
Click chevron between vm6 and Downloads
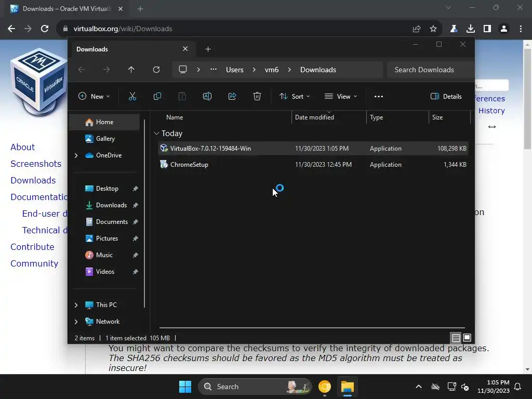[289, 70]
